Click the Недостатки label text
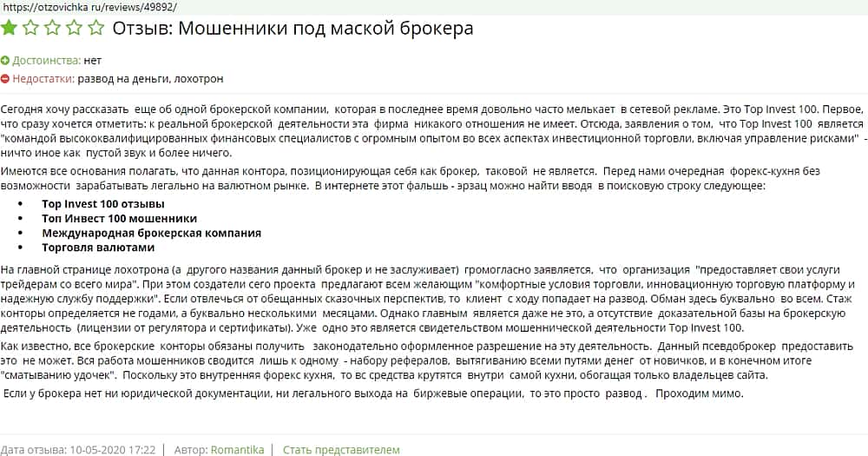 pyautogui.click(x=43, y=79)
